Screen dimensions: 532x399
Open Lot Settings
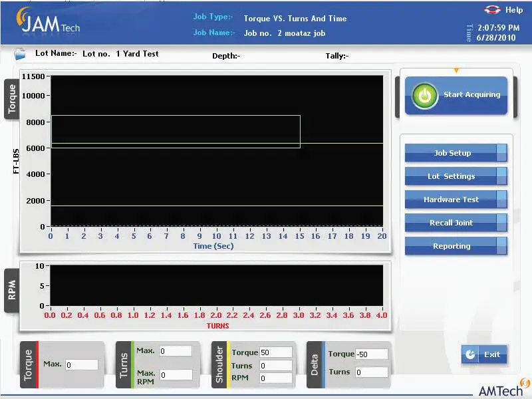[456, 176]
